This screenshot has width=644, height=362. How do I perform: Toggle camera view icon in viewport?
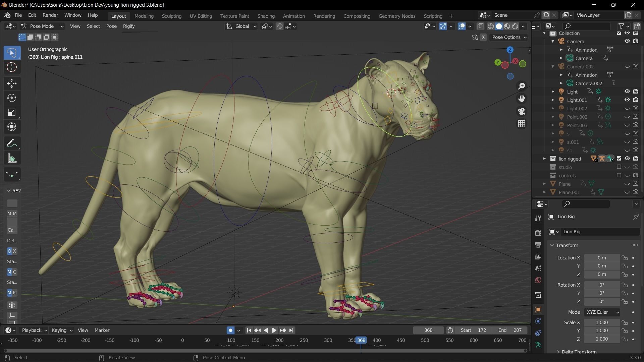[x=522, y=111]
